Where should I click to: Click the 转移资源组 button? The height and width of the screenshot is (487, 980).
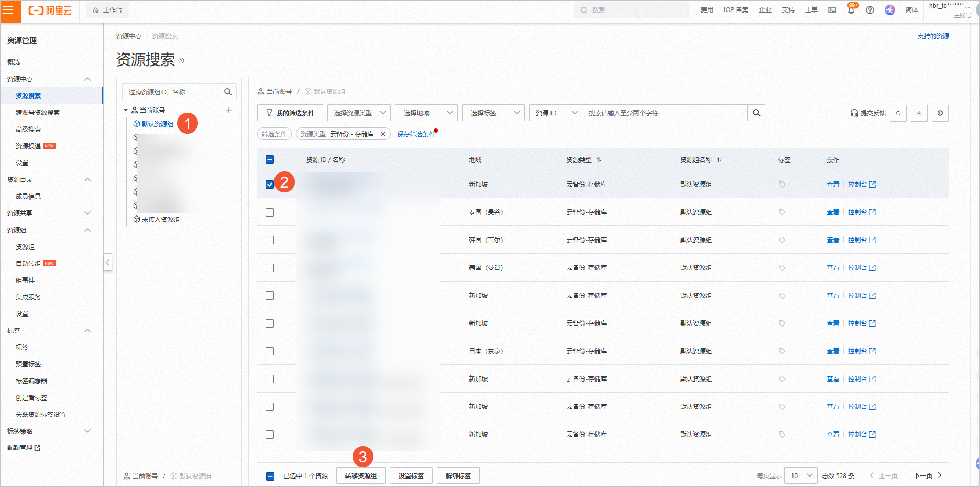pyautogui.click(x=360, y=475)
